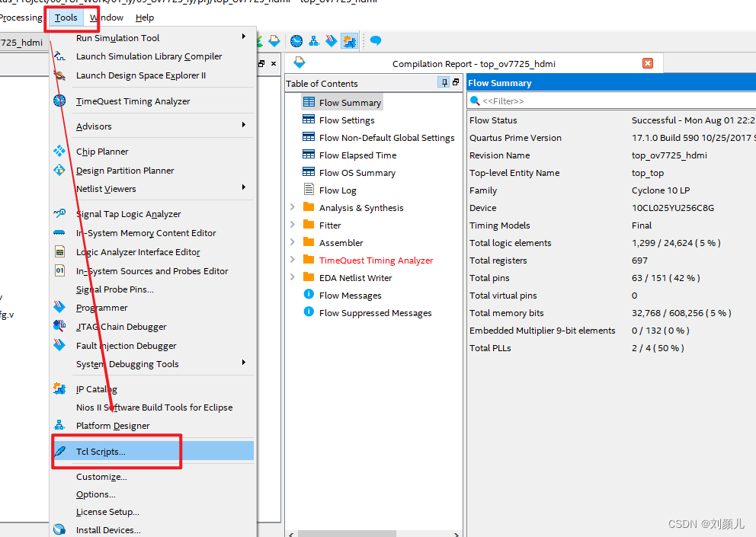Click the JTAG Chain Debugger icon
The height and width of the screenshot is (537, 756).
(59, 326)
